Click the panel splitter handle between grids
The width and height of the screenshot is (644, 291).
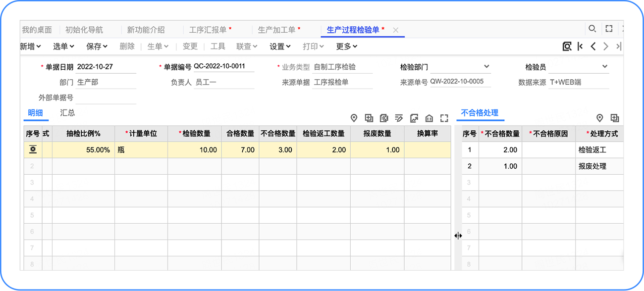click(458, 236)
